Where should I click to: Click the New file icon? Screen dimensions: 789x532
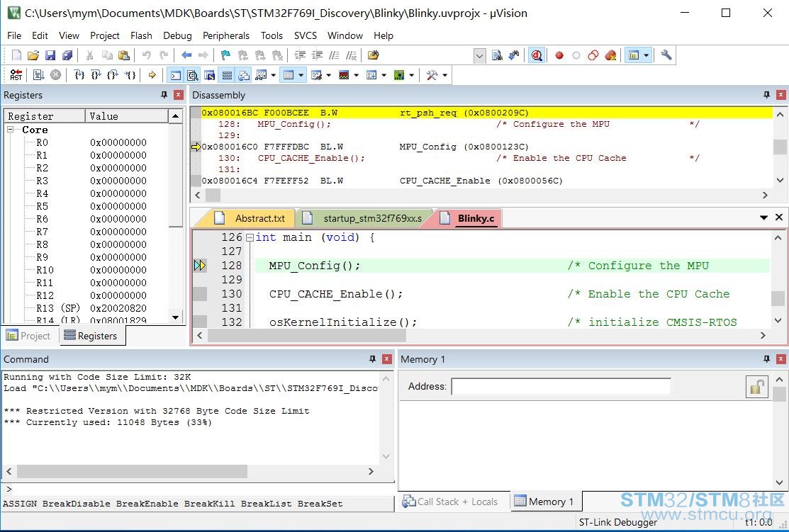click(x=16, y=55)
